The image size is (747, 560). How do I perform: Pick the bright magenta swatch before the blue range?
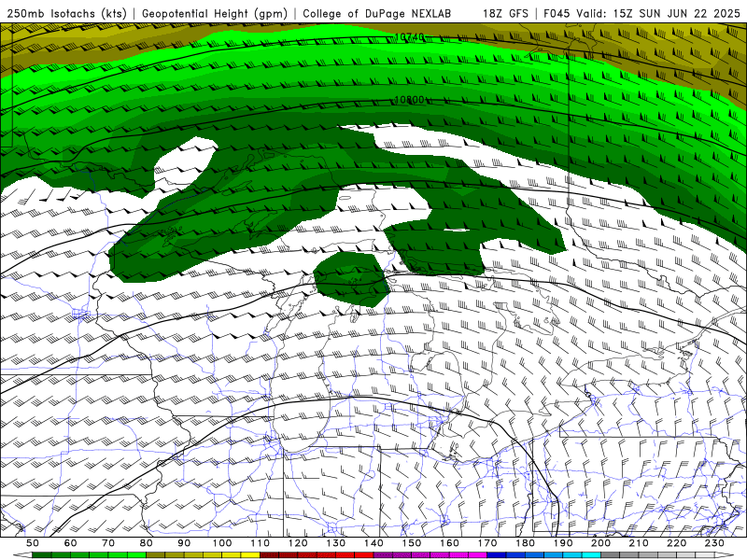coord(478,555)
